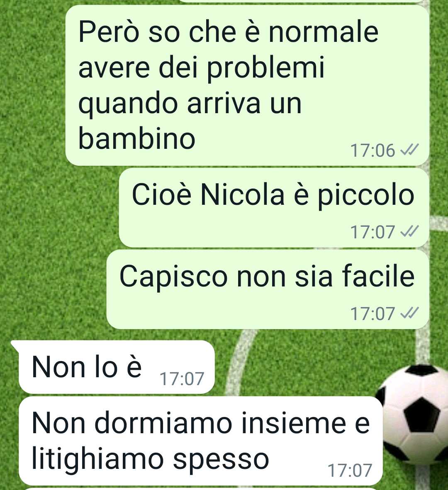This screenshot has height=490, width=448.
Task: Select the 'Capisco non sia facile' bubble
Action: click(268, 289)
